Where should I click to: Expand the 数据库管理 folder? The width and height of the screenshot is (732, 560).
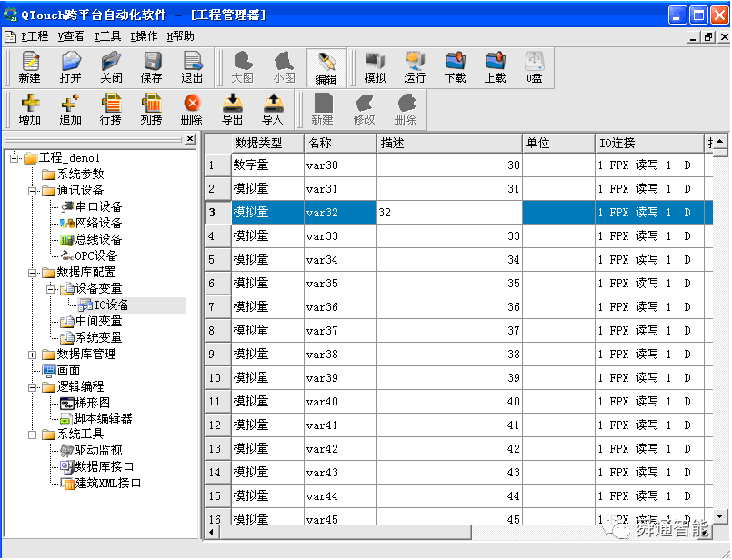(32, 355)
